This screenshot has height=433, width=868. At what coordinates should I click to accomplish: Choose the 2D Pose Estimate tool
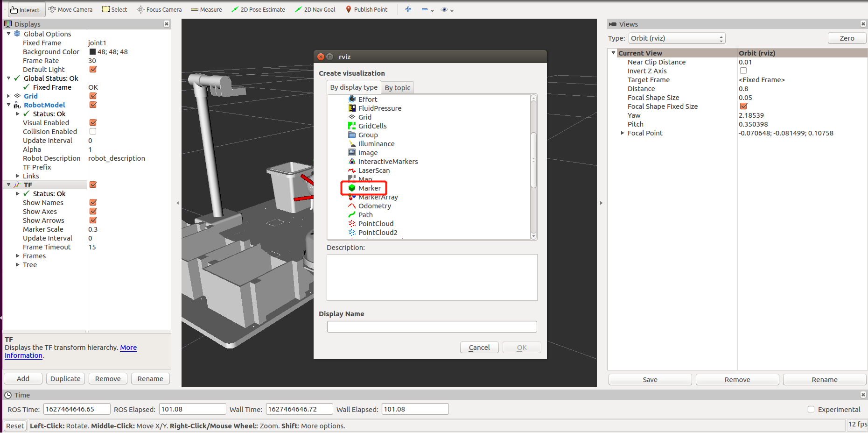(258, 9)
